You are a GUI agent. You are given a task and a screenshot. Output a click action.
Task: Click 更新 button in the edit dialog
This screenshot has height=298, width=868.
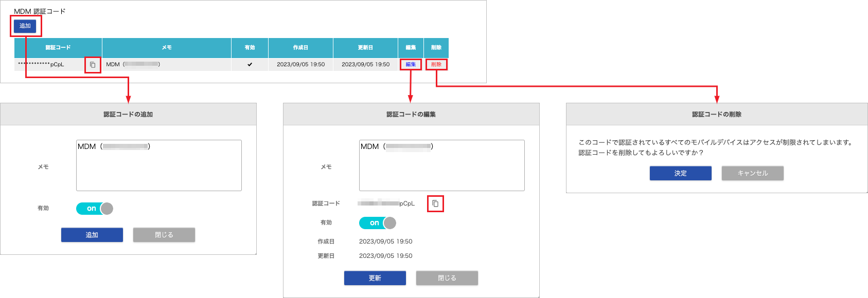(375, 278)
